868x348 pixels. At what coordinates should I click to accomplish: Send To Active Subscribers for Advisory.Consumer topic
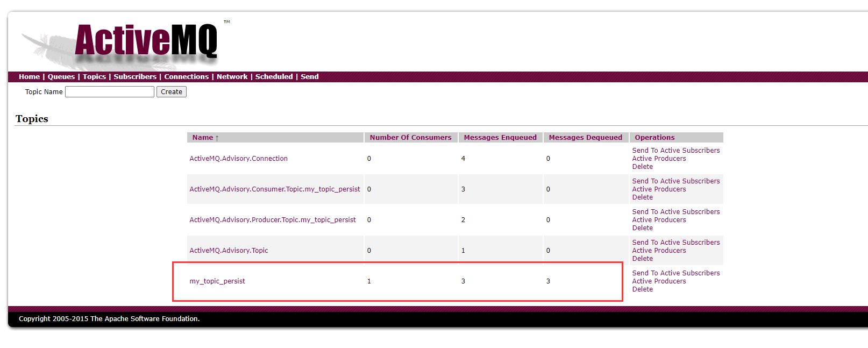tap(676, 181)
